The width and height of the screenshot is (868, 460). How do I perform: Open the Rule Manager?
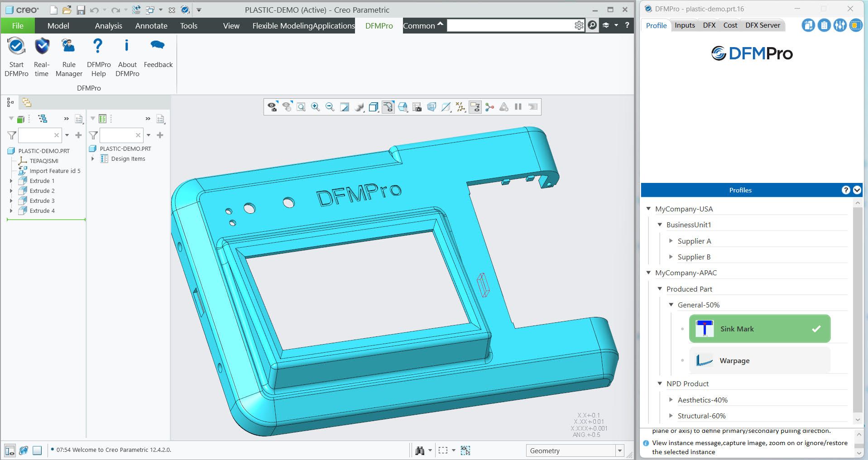(69, 57)
